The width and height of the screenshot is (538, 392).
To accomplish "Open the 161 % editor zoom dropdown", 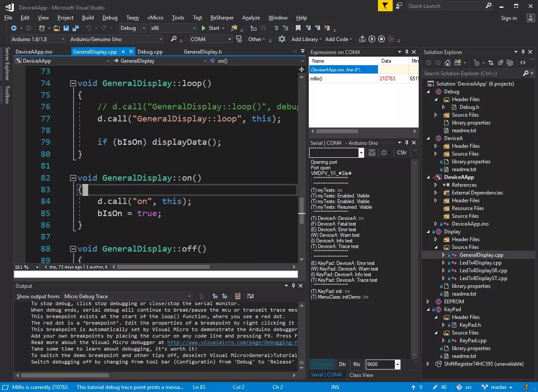I will pos(27,267).
